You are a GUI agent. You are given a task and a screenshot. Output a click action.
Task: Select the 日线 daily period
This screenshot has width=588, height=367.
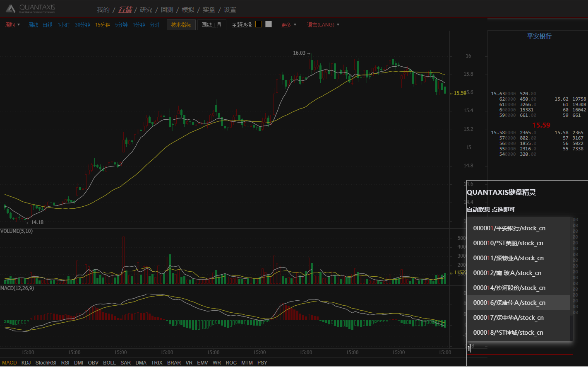click(x=48, y=25)
